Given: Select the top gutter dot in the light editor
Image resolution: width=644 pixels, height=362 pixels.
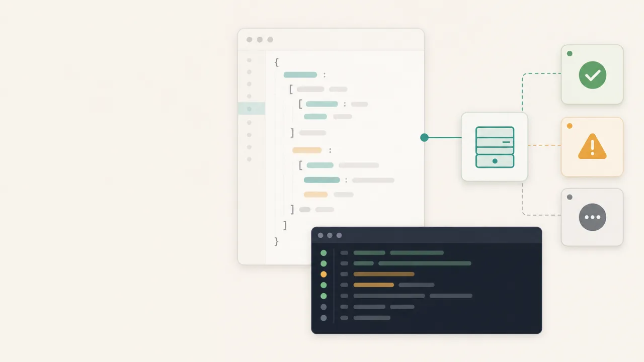Looking at the screenshot, I should 249,60.
